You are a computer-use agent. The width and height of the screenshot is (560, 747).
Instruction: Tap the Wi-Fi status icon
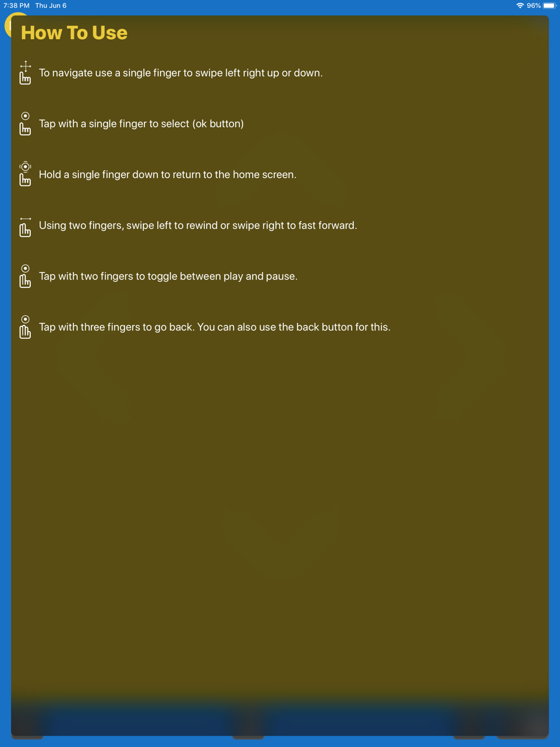[x=520, y=6]
